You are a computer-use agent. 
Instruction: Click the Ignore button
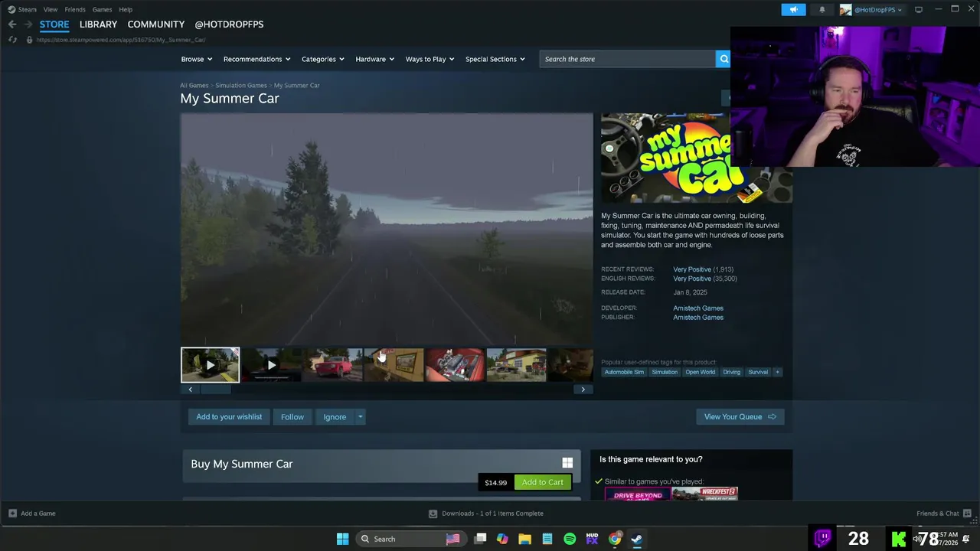(335, 417)
